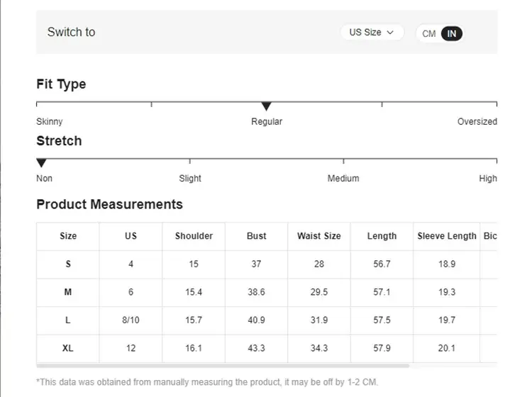
Task: Click the Waist Size column header
Action: click(x=319, y=236)
